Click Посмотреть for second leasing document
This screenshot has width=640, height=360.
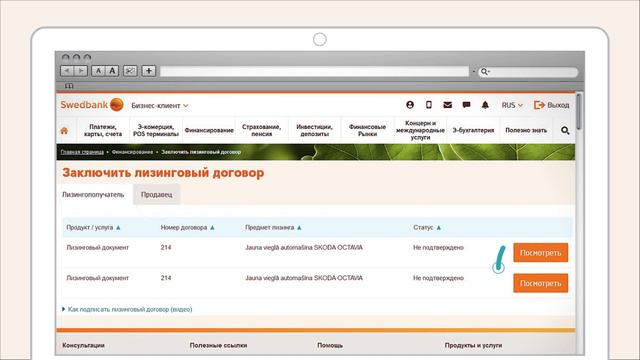(540, 283)
